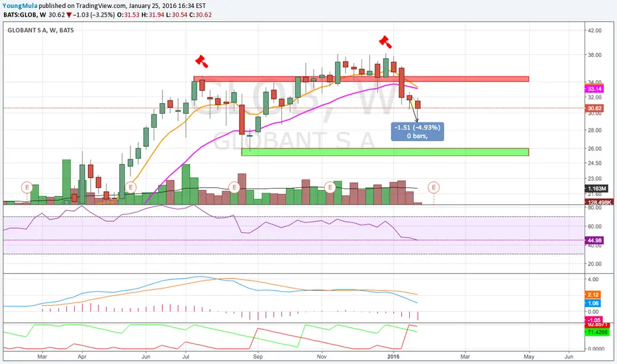Click the red 30.62 last price label

(x=594, y=109)
